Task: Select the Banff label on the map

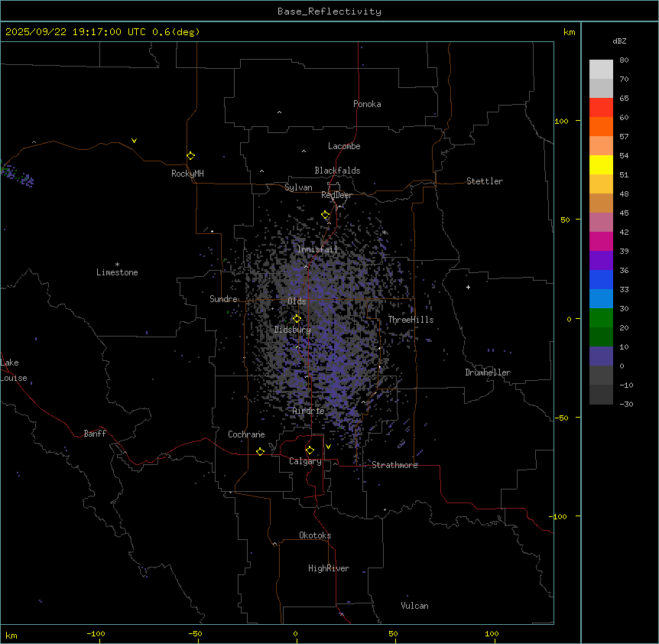Action: (95, 434)
